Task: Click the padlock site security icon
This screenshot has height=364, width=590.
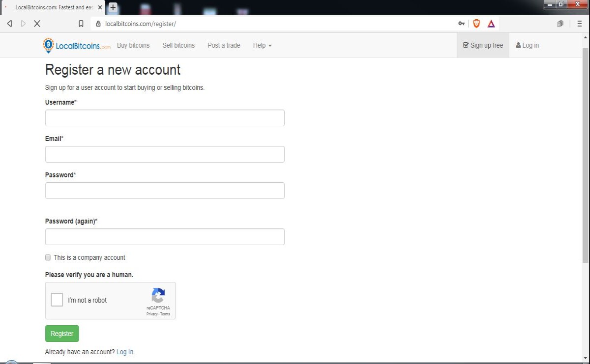Action: pos(98,24)
